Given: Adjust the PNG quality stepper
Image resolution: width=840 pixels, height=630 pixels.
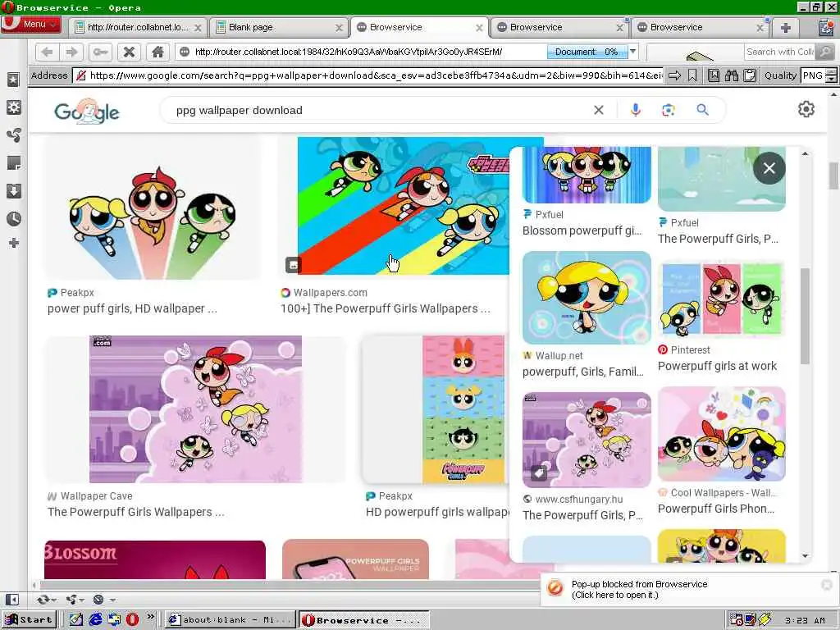Looking at the screenshot, I should coord(830,75).
